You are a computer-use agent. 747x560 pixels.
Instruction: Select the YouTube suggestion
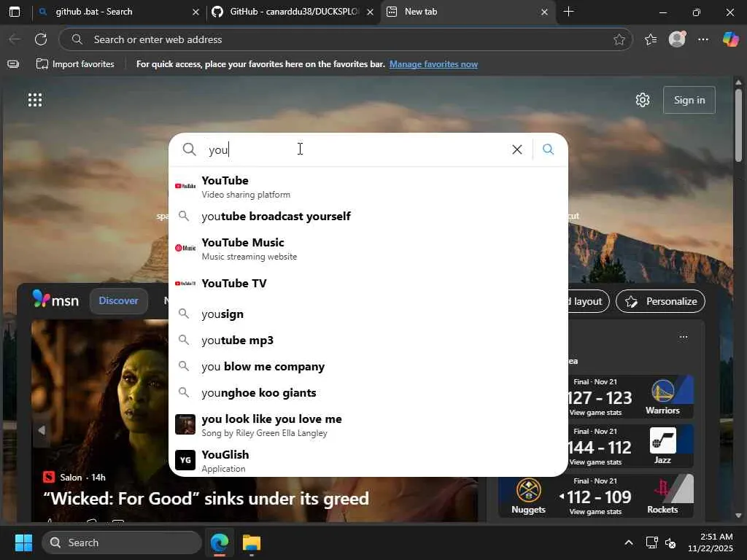pos(368,187)
